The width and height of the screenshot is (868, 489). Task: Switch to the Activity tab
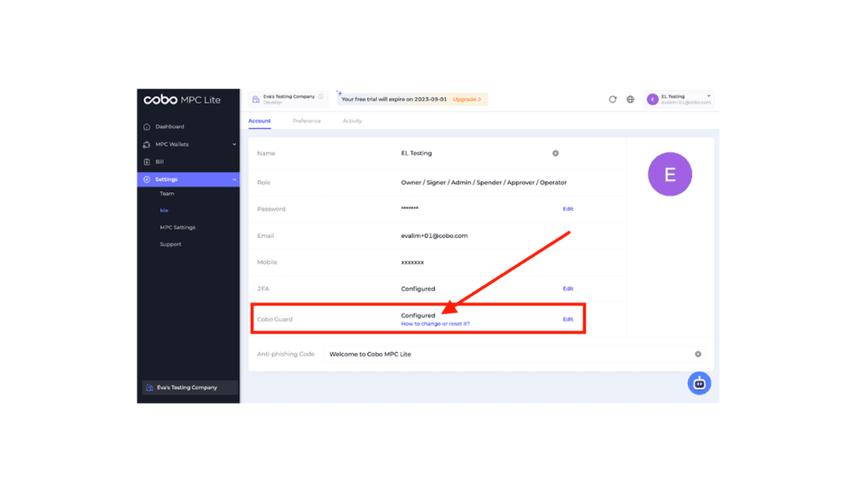point(352,121)
